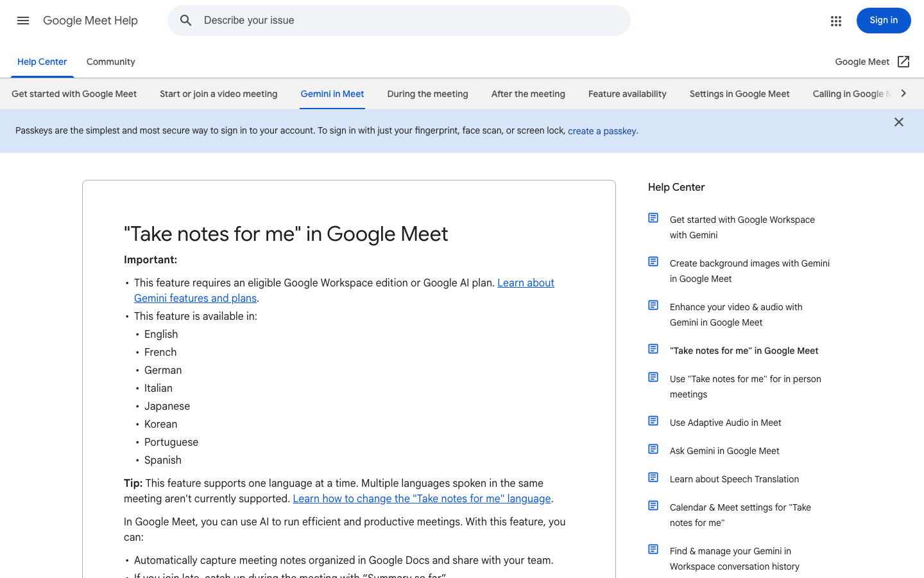Open Get started with Google Workspace with Gemini
The height and width of the screenshot is (578, 924).
(x=742, y=227)
